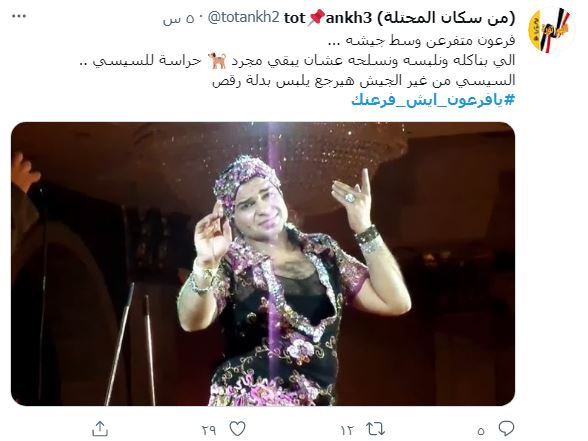
Task: Click the share upload icon
Action: pyautogui.click(x=100, y=429)
